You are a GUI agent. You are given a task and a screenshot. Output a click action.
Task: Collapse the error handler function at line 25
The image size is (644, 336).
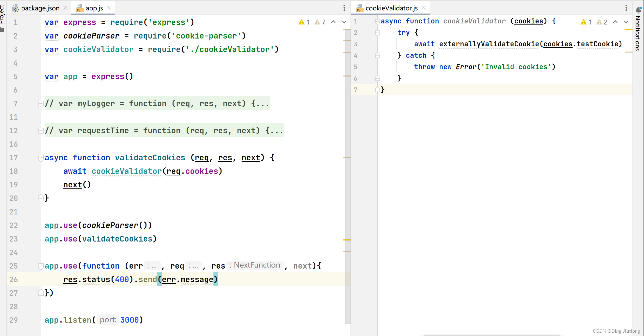coord(41,266)
